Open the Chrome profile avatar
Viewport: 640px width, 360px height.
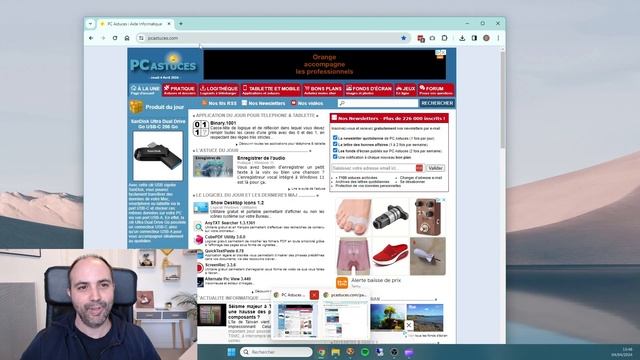tap(486, 38)
